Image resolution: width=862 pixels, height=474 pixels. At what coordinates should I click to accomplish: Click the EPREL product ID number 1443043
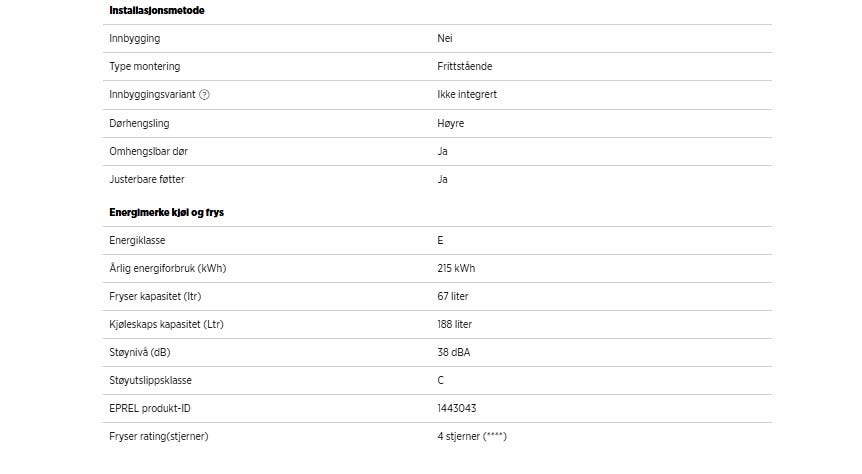point(457,408)
